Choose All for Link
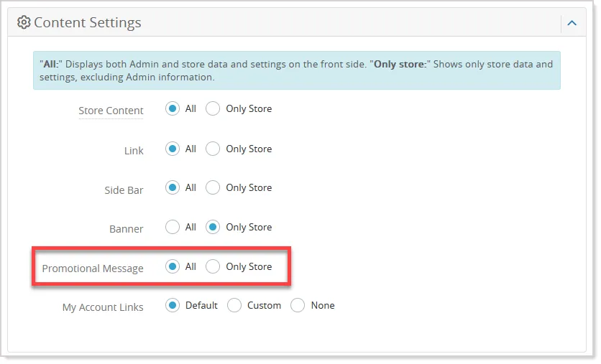Image resolution: width=601 pixels, height=364 pixels. 173,149
